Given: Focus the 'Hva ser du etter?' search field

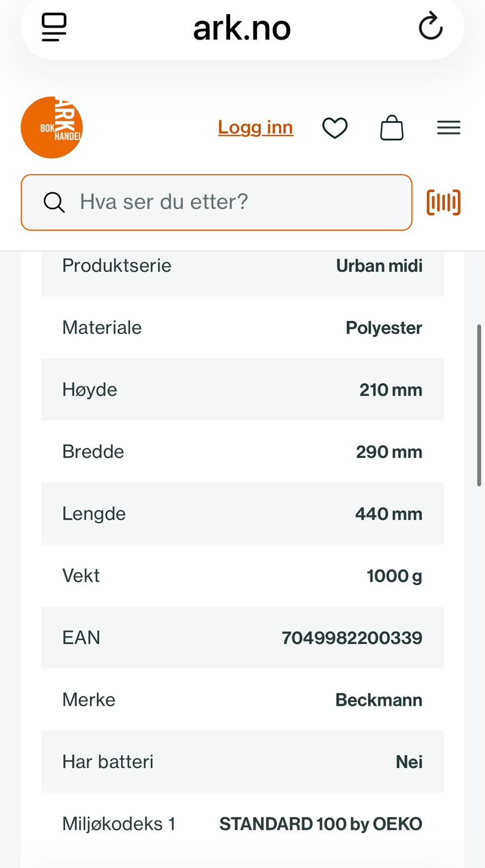Looking at the screenshot, I should [216, 202].
